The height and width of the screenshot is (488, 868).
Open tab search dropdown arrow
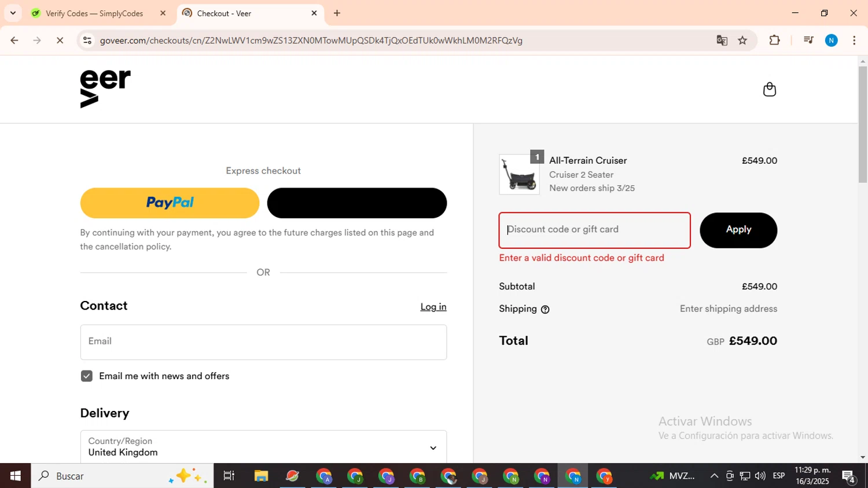click(x=13, y=13)
